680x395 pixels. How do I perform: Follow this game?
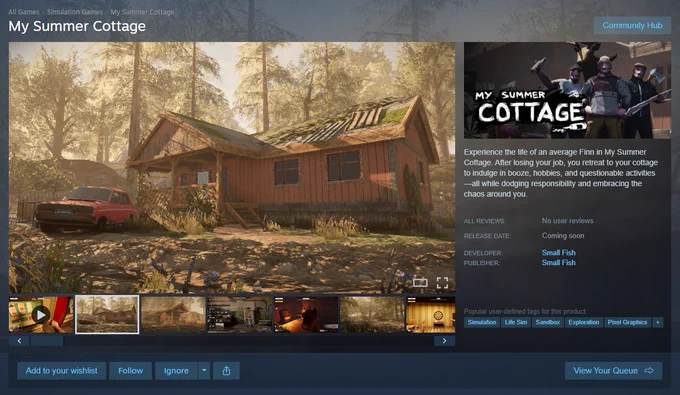pos(131,371)
